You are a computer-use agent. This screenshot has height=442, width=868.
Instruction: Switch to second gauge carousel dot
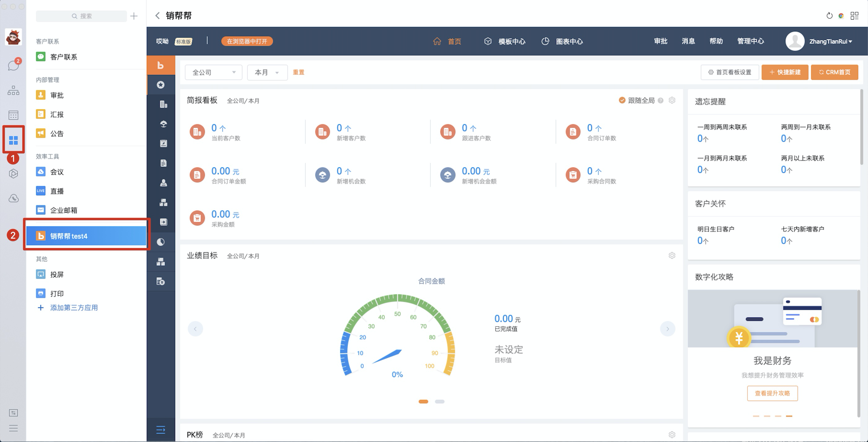(439, 401)
